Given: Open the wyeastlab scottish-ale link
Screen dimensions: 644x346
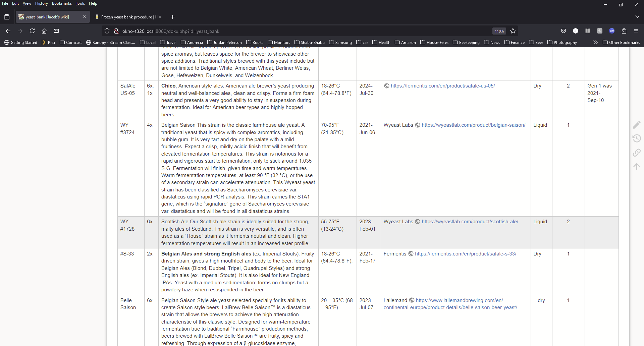Looking at the screenshot, I should coord(470,222).
